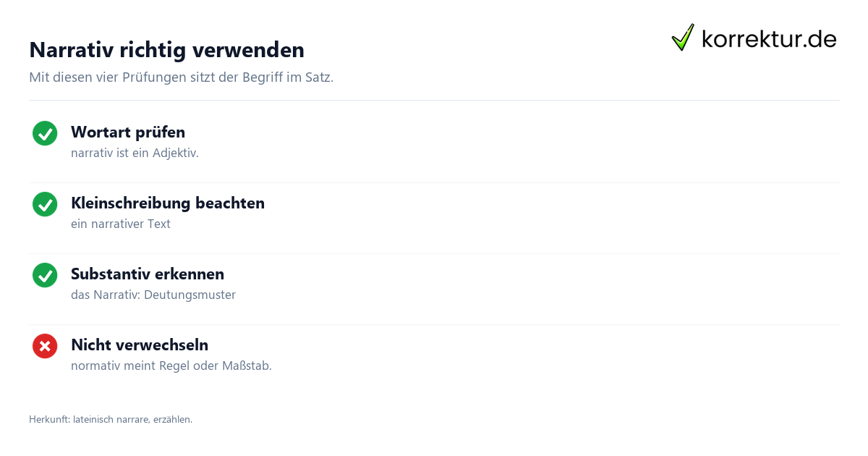
Task: Click the normativ meint Regel explanation
Action: pyautogui.click(x=171, y=366)
